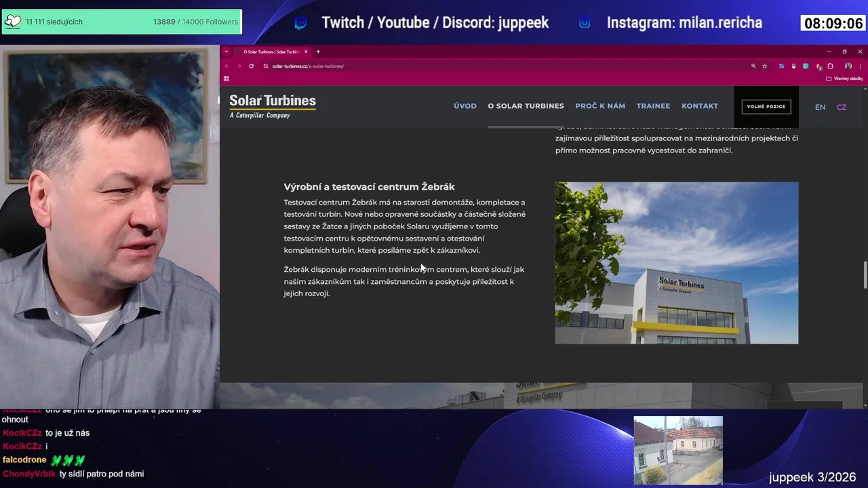Viewport: 868px width, 488px height.
Task: Open the mouse-shaped extension icon
Action: pyautogui.click(x=793, y=66)
